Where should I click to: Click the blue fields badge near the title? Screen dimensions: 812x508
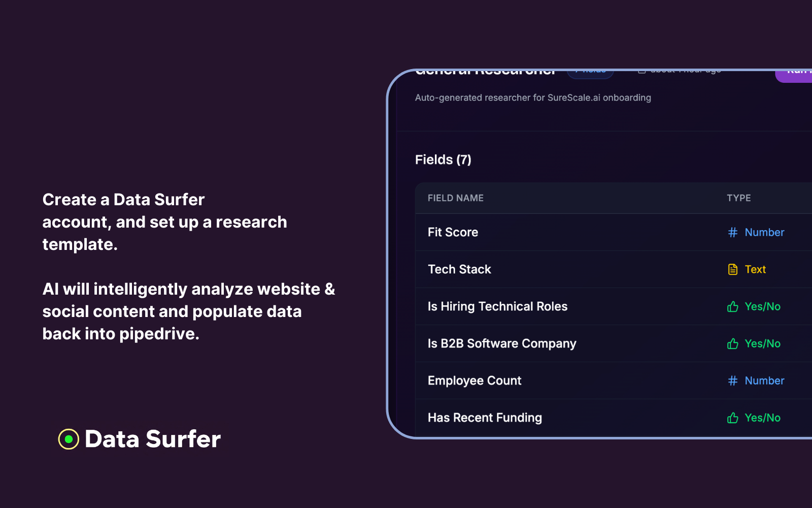click(590, 73)
